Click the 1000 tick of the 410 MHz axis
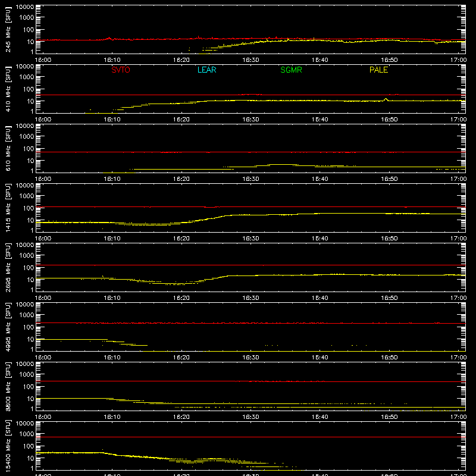 [x=27, y=77]
